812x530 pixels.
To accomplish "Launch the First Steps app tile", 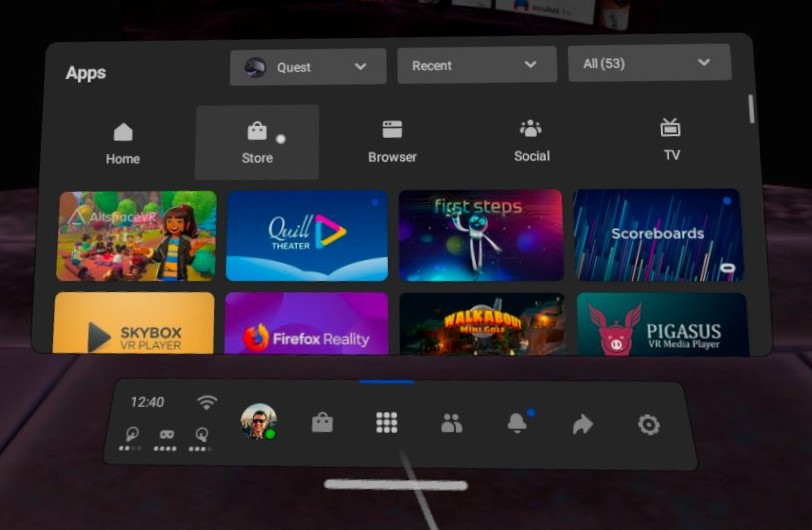I will (480, 236).
